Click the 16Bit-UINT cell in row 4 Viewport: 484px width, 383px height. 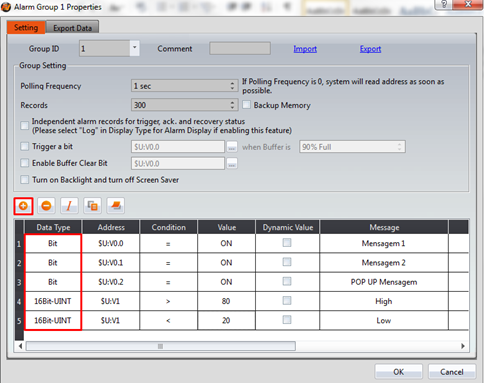click(x=53, y=301)
